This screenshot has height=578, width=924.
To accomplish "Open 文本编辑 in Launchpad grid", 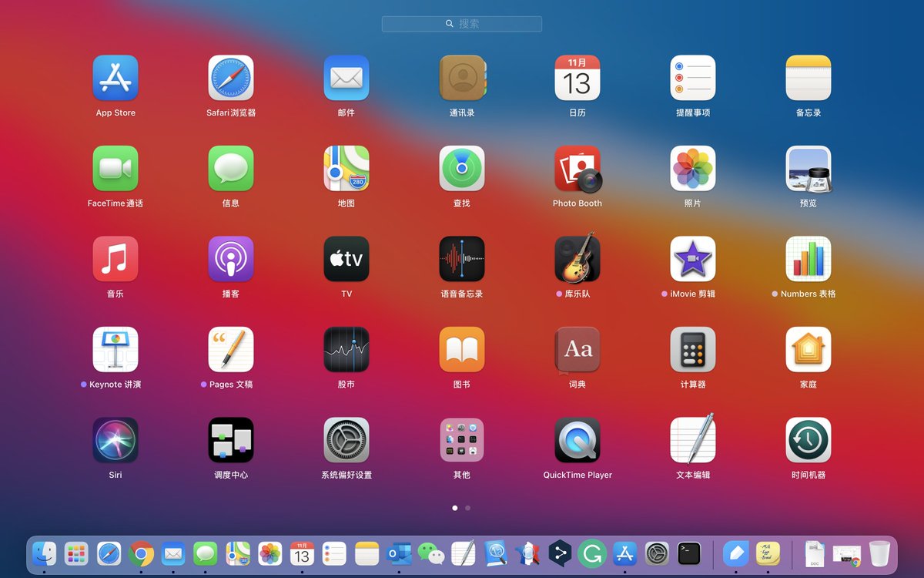I will [x=693, y=439].
